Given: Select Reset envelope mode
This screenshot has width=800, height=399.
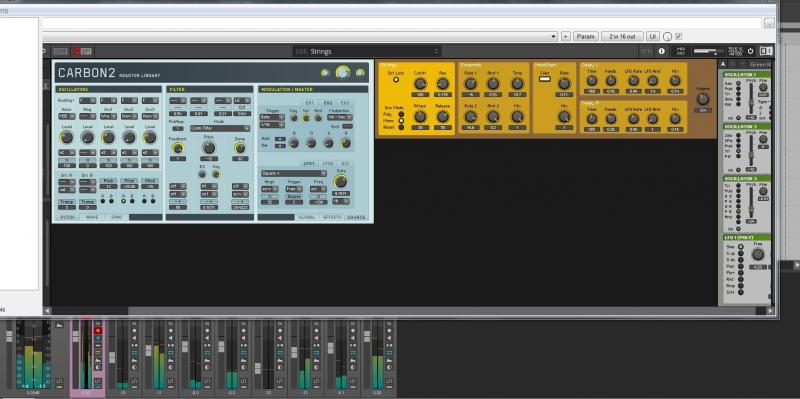Looking at the screenshot, I should pyautogui.click(x=401, y=127).
